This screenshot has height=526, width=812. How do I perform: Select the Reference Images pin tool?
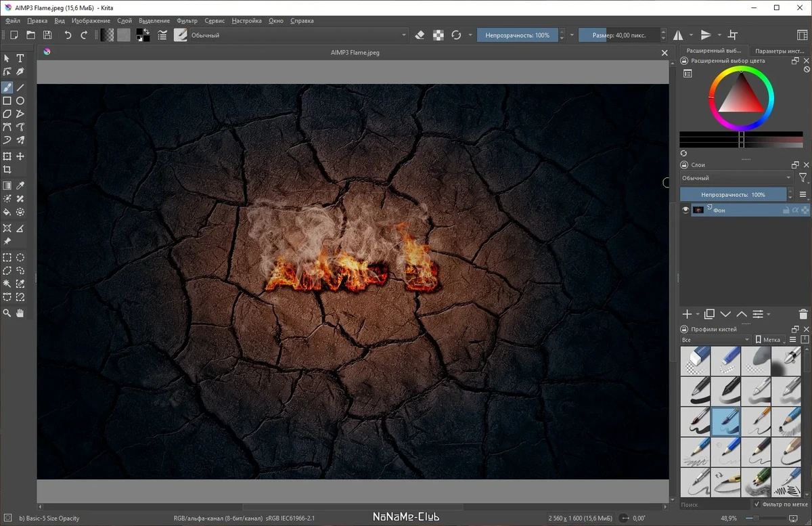coord(7,241)
